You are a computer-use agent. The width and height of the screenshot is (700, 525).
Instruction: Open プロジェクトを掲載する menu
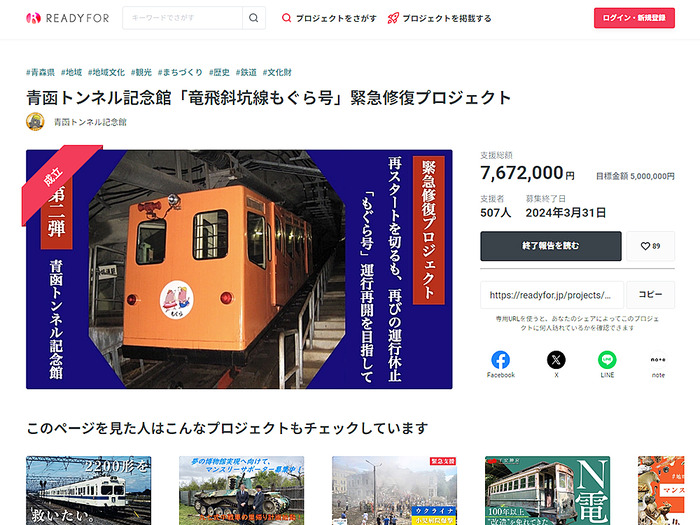tap(439, 18)
